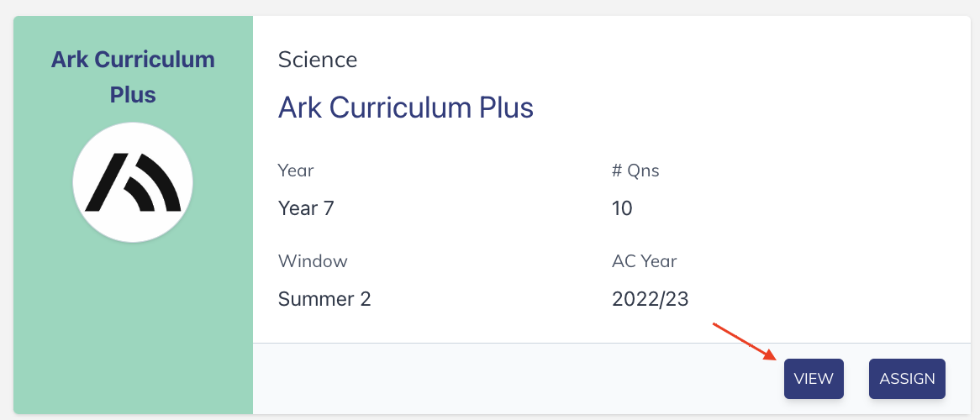The height and width of the screenshot is (420, 980).
Task: Click the 2022/23 academic year value
Action: click(x=650, y=299)
